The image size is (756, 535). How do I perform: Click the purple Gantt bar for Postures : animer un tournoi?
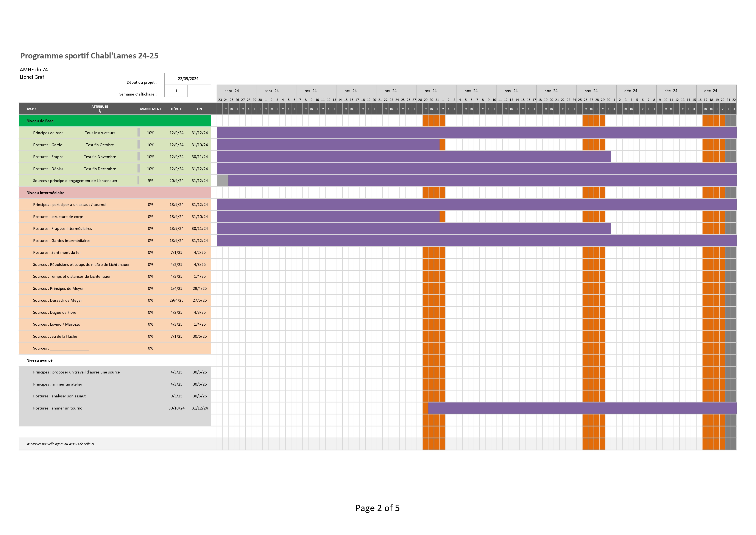pyautogui.click(x=582, y=408)
